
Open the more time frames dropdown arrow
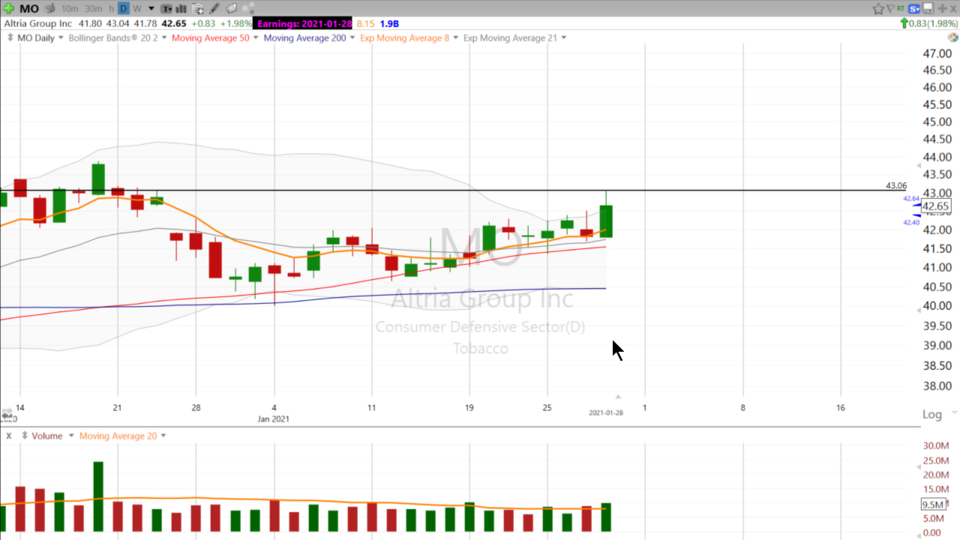coord(151,9)
